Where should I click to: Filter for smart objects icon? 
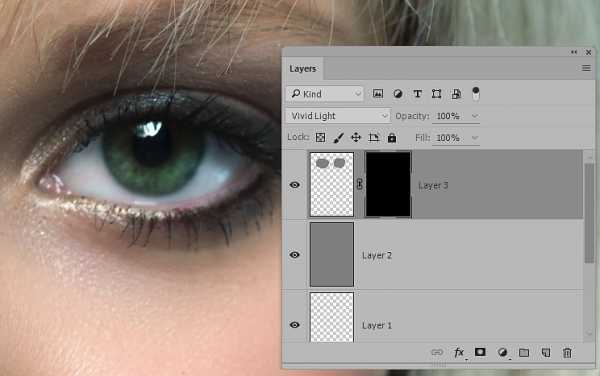pos(456,94)
